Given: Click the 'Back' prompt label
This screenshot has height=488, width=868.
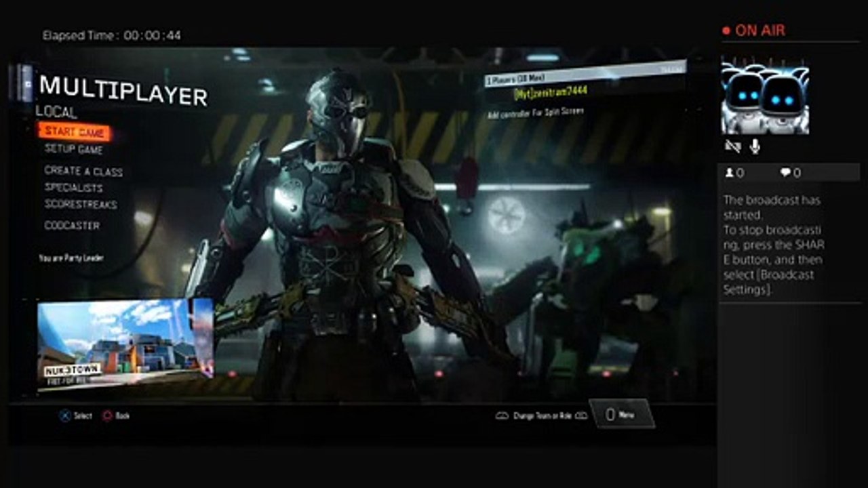Looking at the screenshot, I should point(122,415).
